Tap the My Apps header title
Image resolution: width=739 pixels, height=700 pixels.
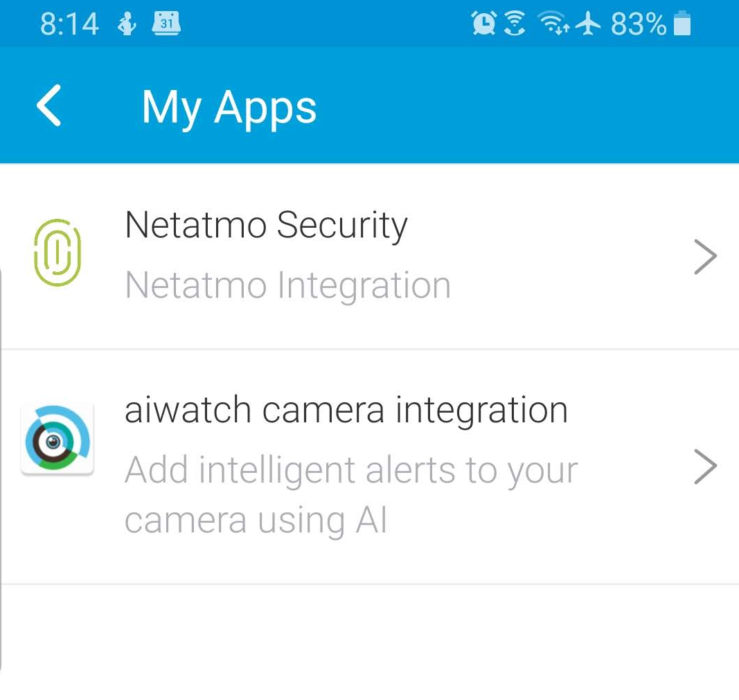pos(229,108)
